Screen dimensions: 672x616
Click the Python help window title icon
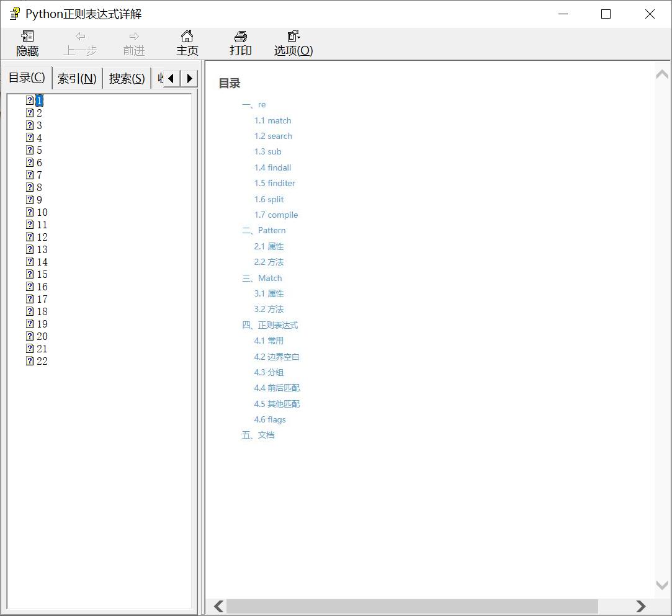[x=15, y=14]
